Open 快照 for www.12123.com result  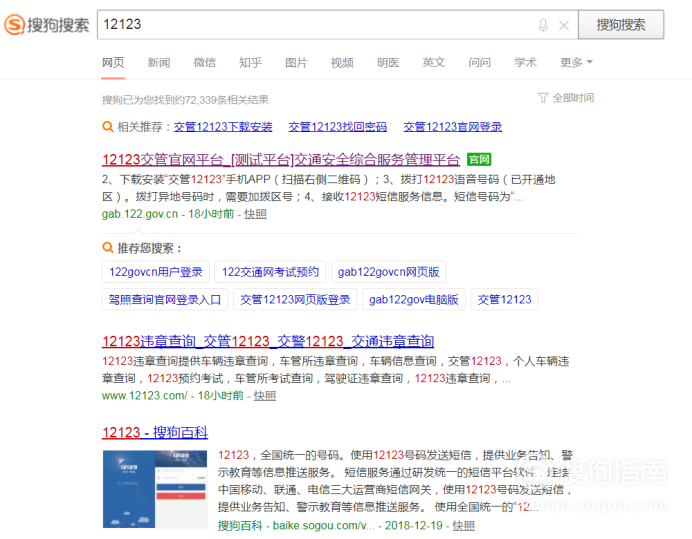(x=265, y=396)
